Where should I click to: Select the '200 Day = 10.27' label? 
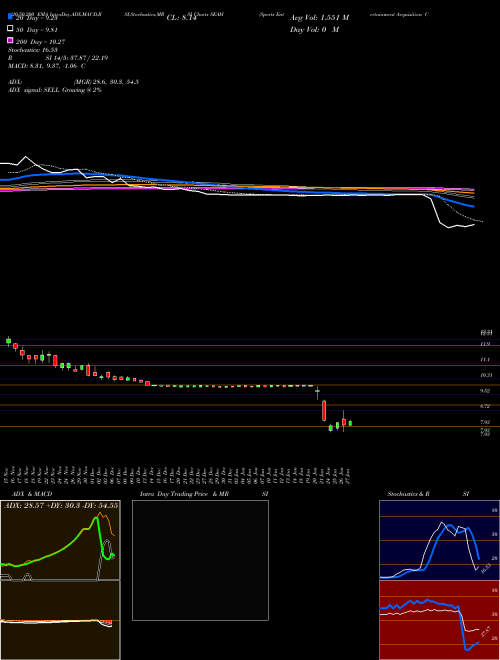[40, 42]
